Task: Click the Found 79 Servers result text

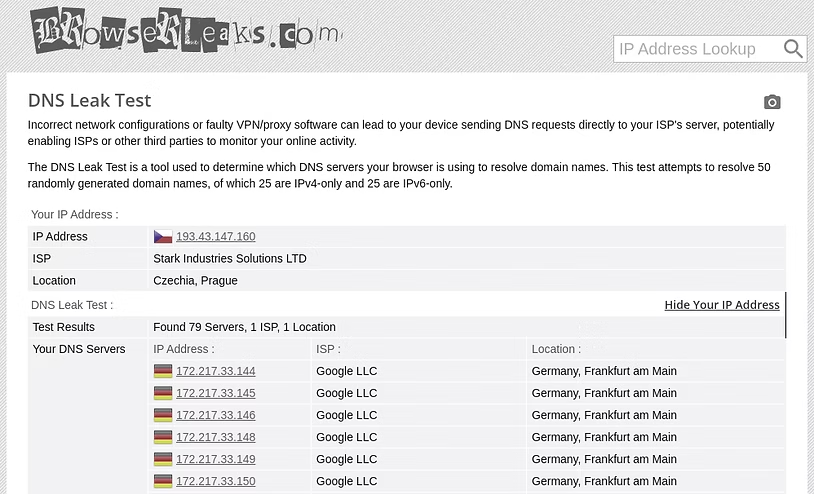Action: 245,327
